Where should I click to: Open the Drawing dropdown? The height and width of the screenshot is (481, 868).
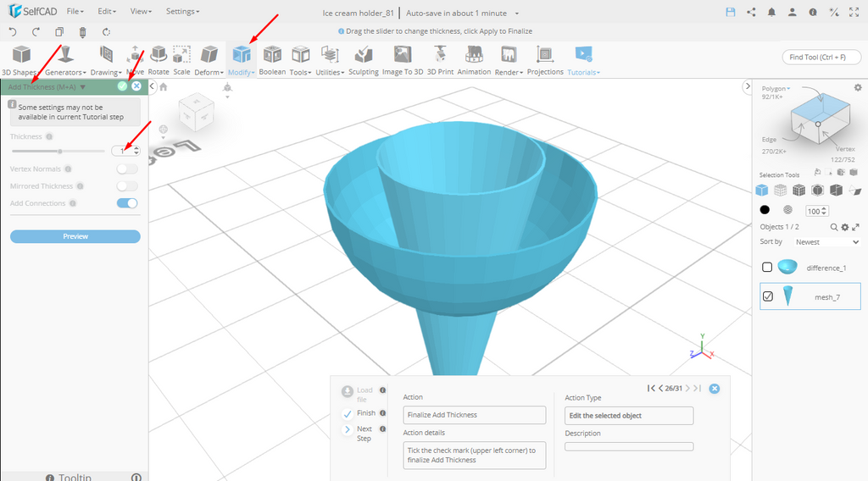tap(106, 60)
